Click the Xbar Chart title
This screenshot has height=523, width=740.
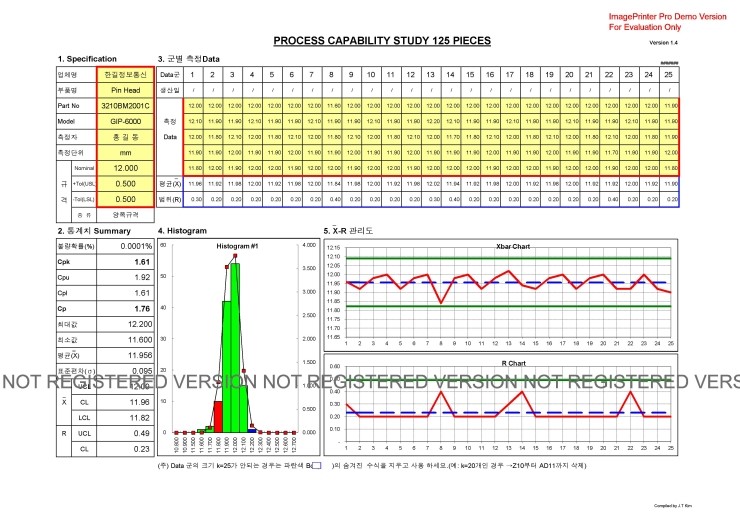[513, 246]
